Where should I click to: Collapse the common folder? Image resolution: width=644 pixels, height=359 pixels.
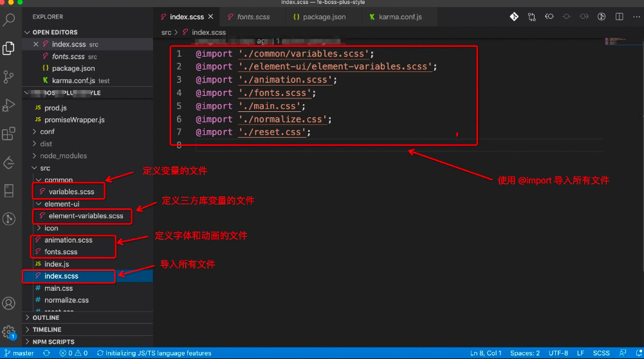click(59, 180)
